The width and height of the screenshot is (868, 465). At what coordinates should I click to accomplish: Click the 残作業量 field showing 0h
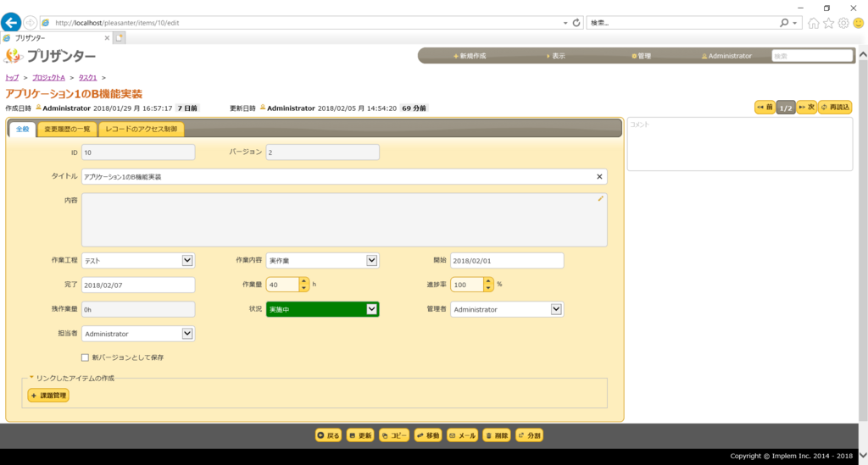pyautogui.click(x=138, y=309)
